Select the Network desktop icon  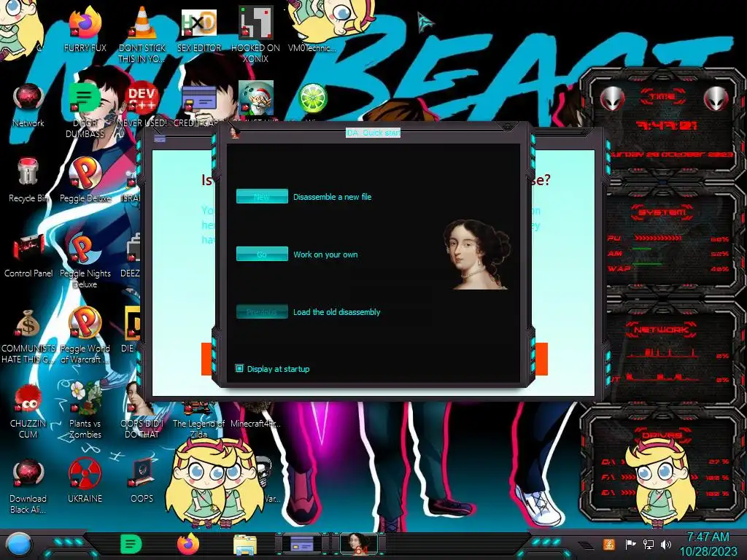pos(28,99)
